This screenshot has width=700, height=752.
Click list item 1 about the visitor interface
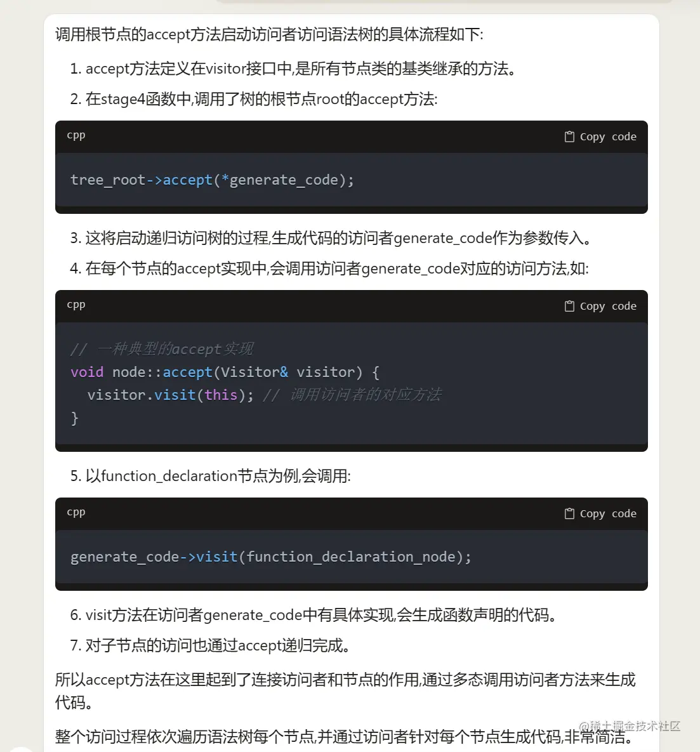293,69
